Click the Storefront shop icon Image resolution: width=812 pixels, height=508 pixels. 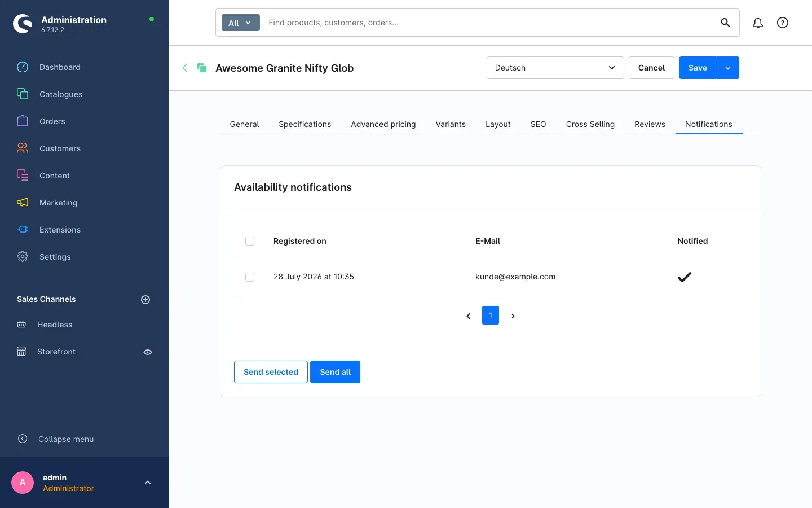point(21,352)
